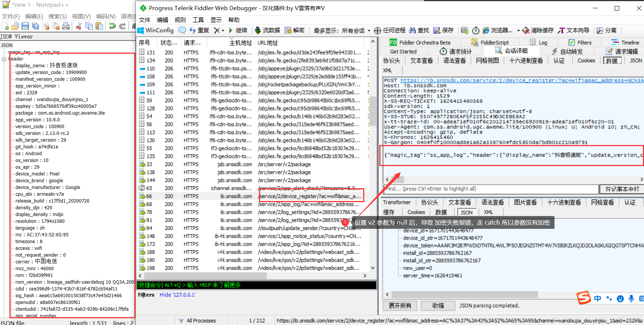Select session 68 app_log row
644x325 pixels.
click(x=253, y=204)
